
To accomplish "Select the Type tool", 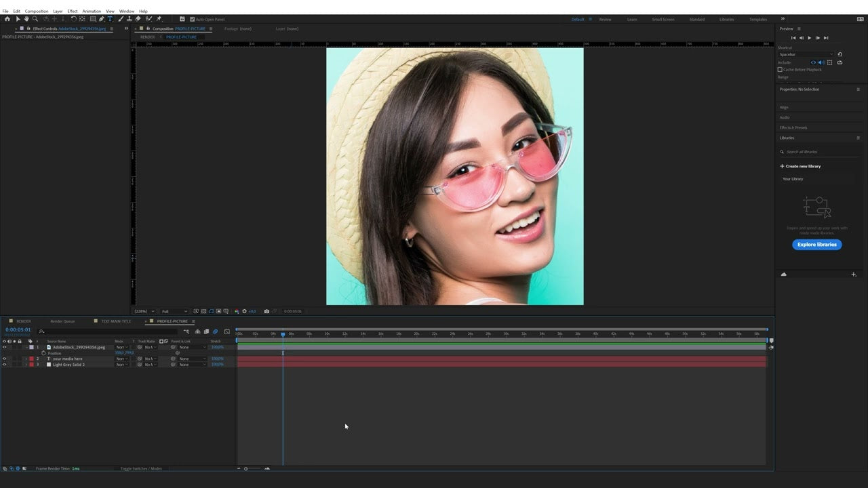I will pyautogui.click(x=109, y=19).
